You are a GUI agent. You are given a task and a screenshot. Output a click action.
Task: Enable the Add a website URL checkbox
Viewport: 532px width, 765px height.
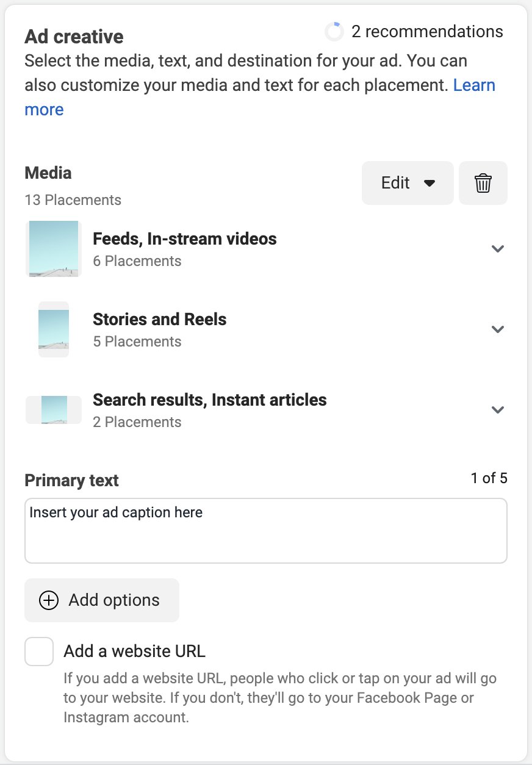[x=39, y=652]
